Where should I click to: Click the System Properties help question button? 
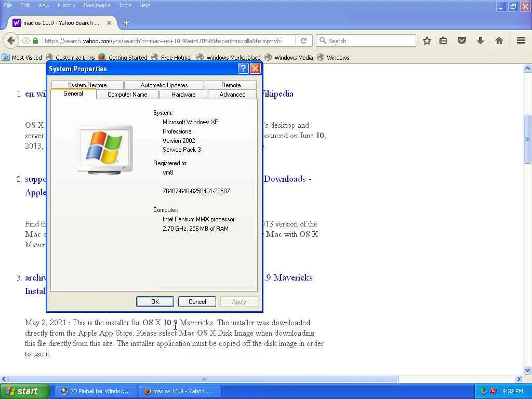click(x=243, y=69)
